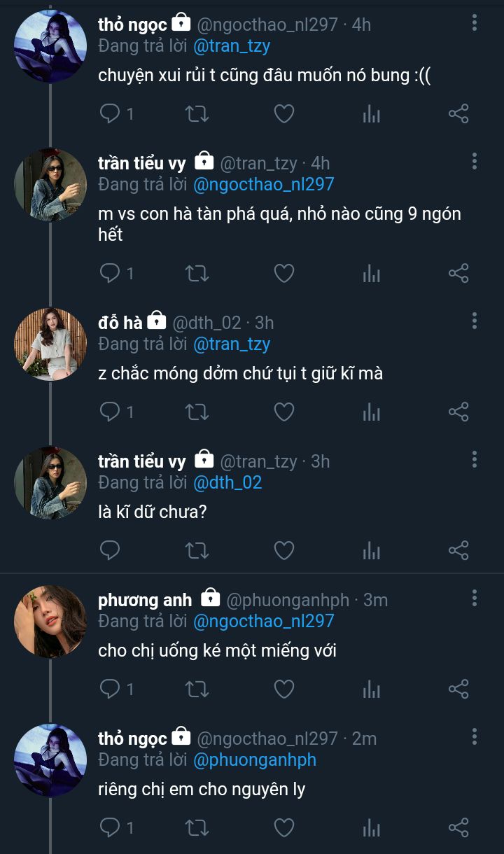The height and width of the screenshot is (854, 504).
Task: Open @phuonganhph mention in the last reply
Action: click(x=254, y=760)
